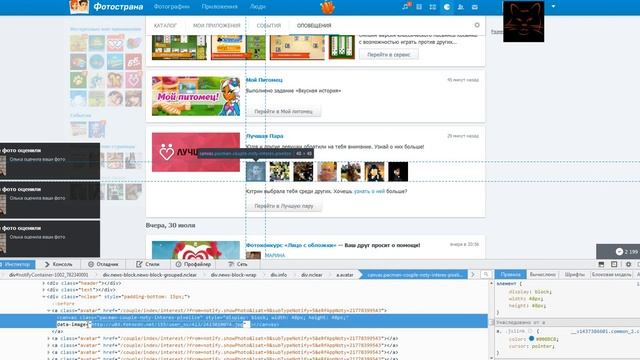The image size is (640, 360).
Task: Open the mail envelope icon in header
Action: [x=475, y=7]
